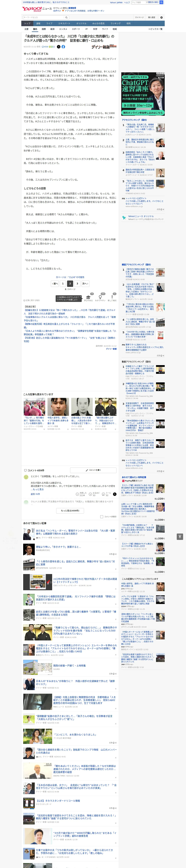186x868 pixels.
Task: Click the magnifier button beside keyword search
Action: click(x=66, y=18)
